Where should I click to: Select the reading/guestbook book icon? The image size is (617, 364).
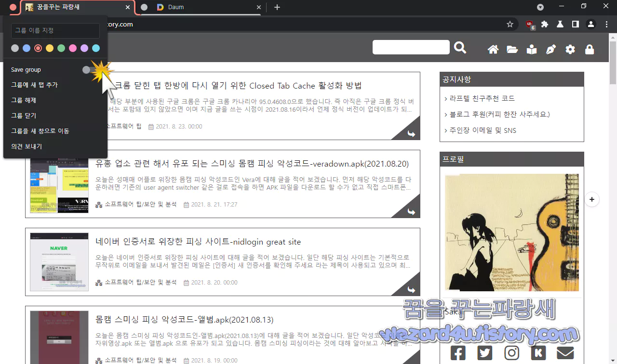(x=532, y=49)
